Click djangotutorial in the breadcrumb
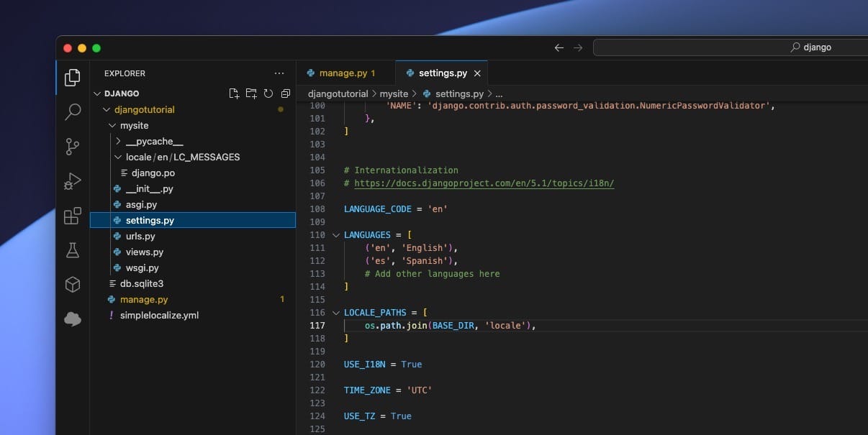868x435 pixels. (x=338, y=93)
